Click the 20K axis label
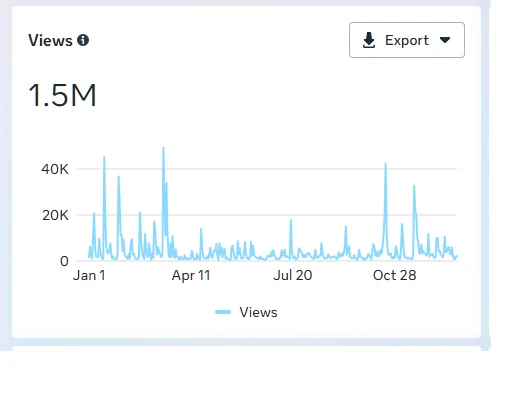520x408 pixels. pos(55,215)
